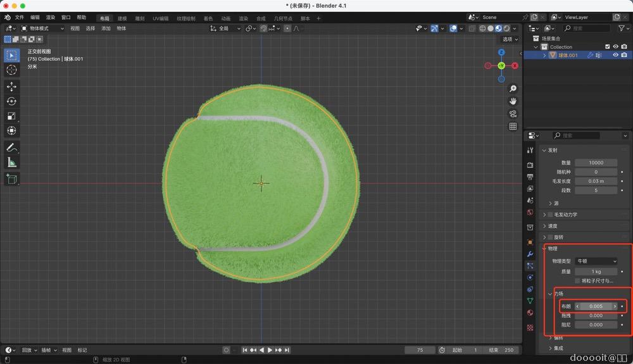633x364 pixels.
Task: Expand the 速度 panel
Action: point(553,226)
